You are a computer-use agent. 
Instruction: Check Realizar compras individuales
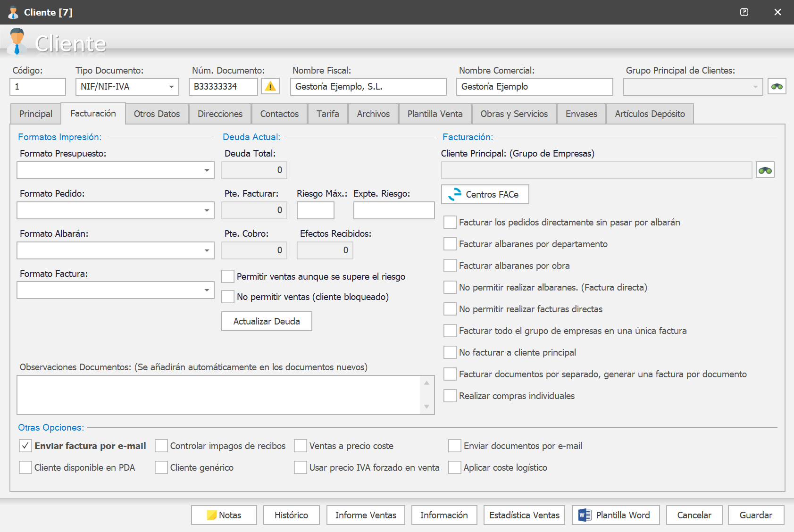pos(450,396)
